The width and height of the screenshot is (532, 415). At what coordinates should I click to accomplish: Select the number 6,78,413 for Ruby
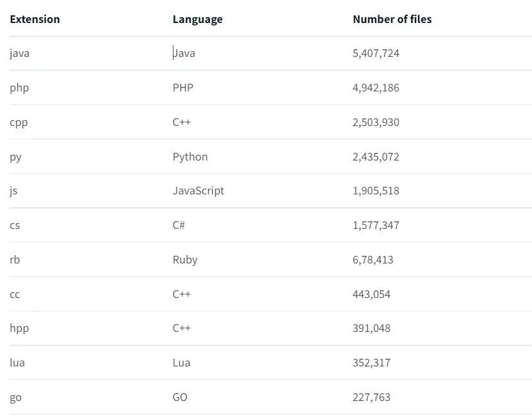click(373, 260)
